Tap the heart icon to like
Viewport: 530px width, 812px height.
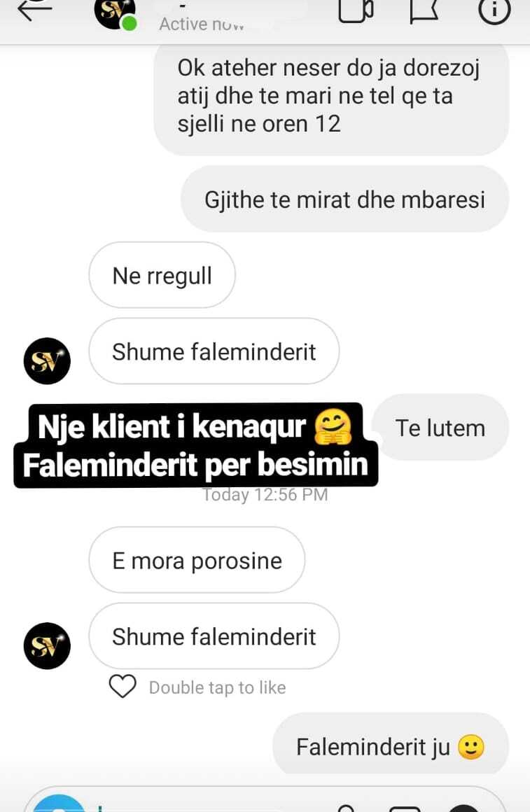[x=123, y=687]
